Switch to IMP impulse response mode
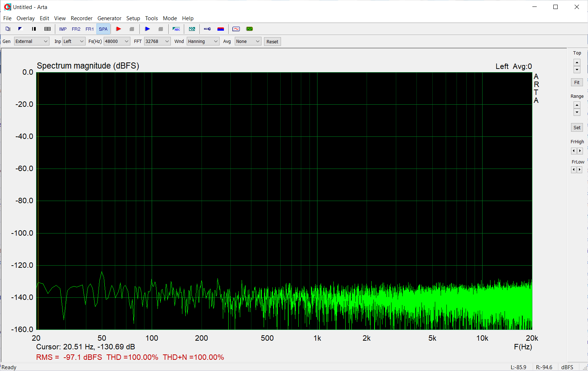Viewport: 588px width, 371px height. (63, 29)
